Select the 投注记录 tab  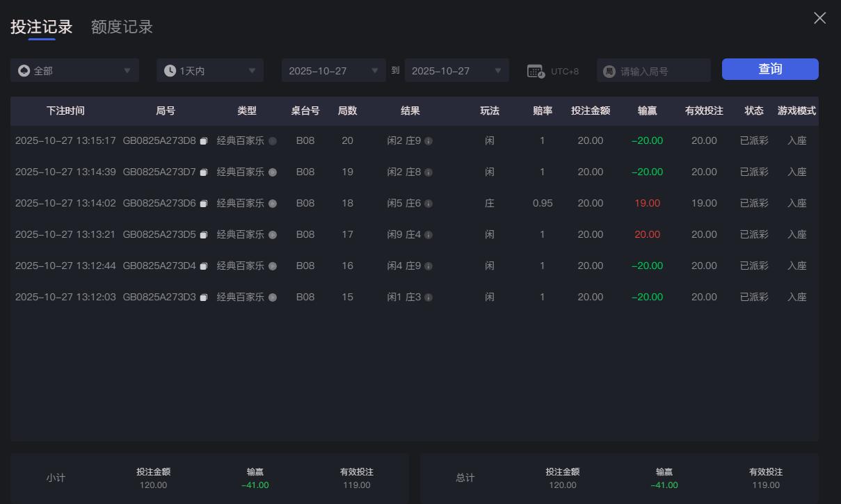[x=40, y=26]
